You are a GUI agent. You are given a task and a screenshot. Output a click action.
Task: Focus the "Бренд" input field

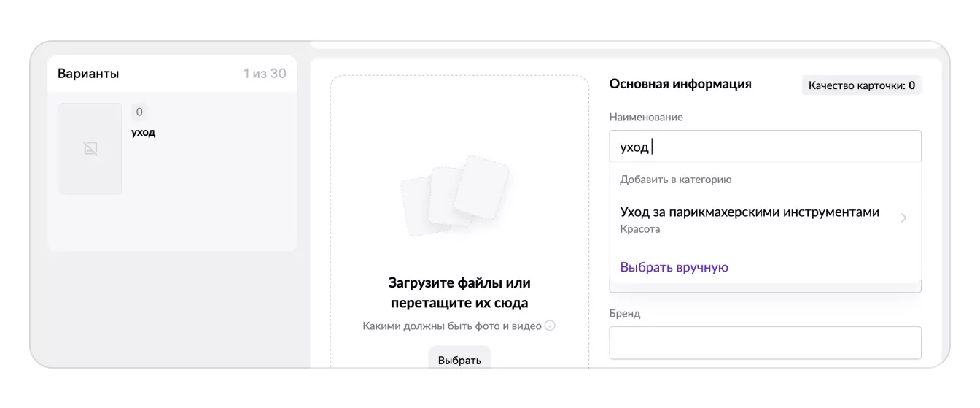(764, 343)
